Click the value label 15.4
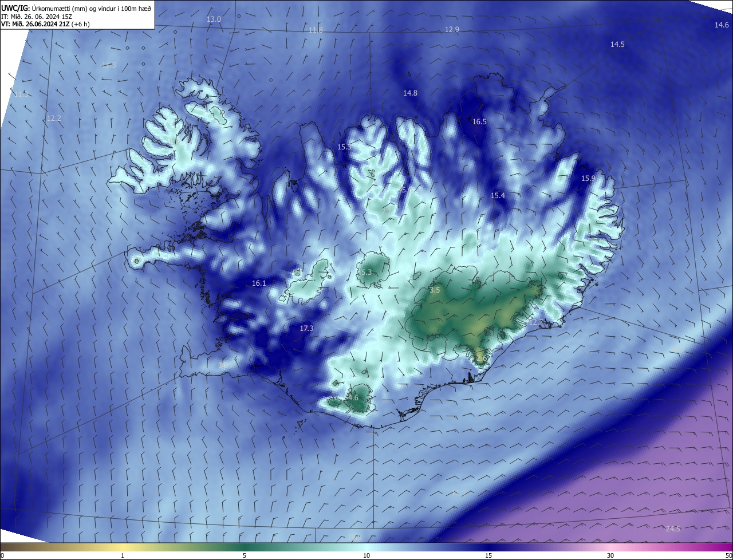 coord(498,195)
